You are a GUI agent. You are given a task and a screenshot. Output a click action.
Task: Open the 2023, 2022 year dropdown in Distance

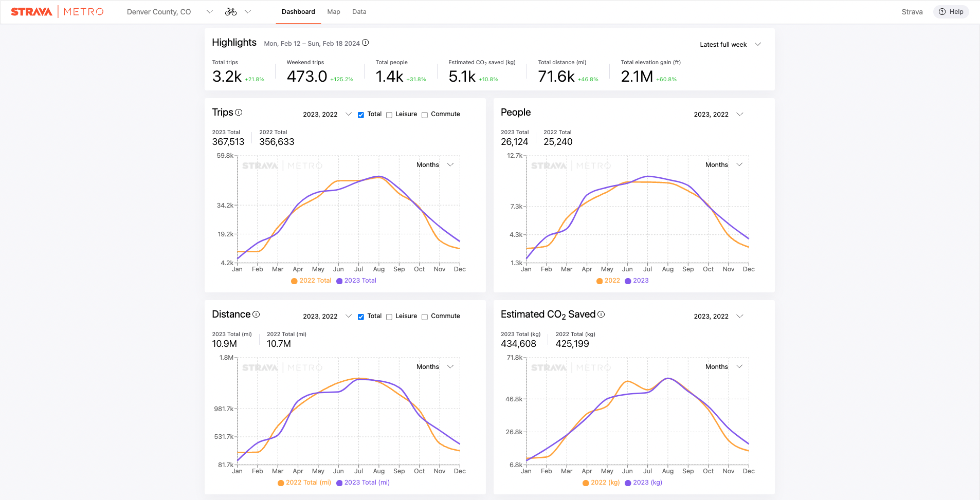pyautogui.click(x=327, y=316)
